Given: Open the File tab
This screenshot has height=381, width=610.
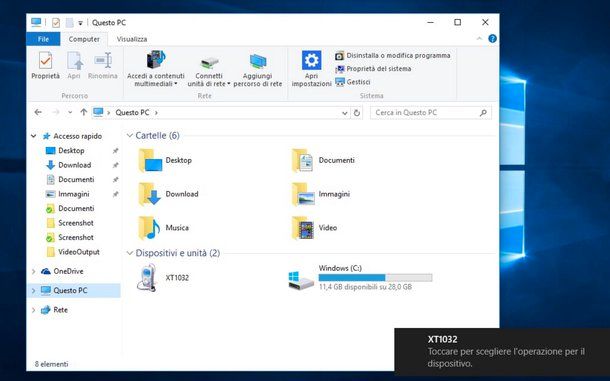Looking at the screenshot, I should pyautogui.click(x=43, y=39).
